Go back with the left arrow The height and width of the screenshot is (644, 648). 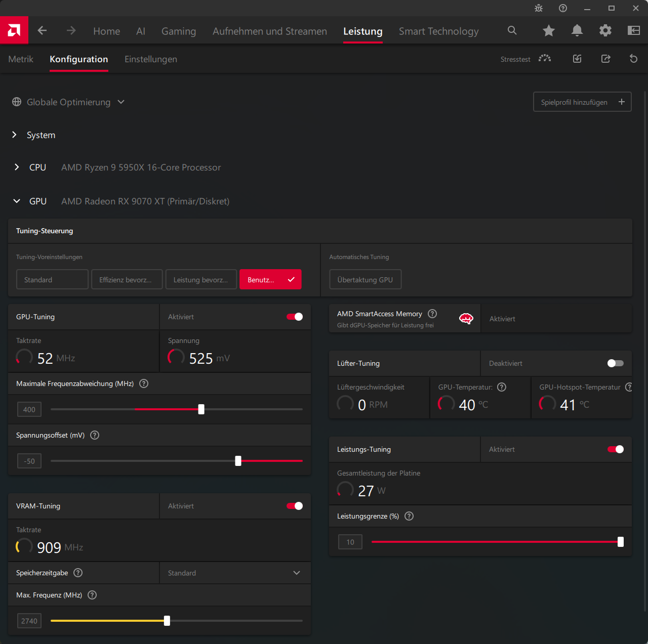(42, 30)
